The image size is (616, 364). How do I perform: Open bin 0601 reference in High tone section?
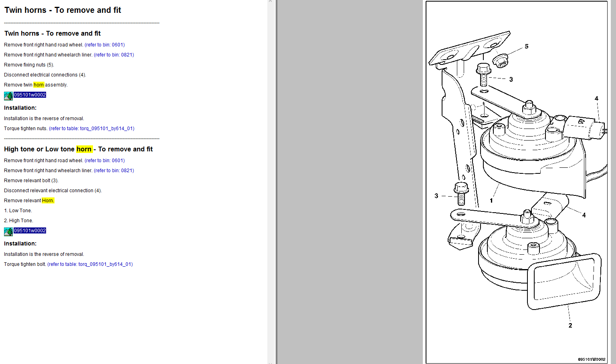pyautogui.click(x=105, y=161)
